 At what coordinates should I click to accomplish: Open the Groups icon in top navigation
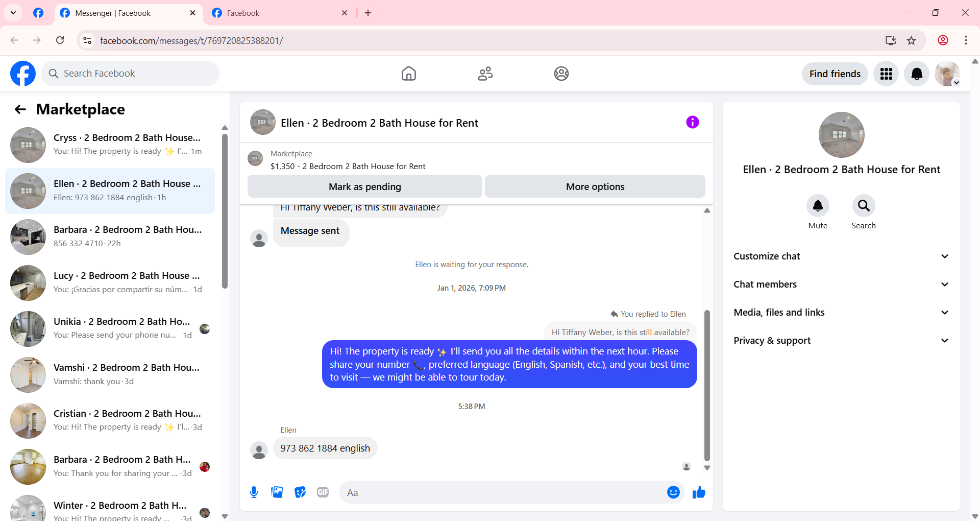click(561, 74)
